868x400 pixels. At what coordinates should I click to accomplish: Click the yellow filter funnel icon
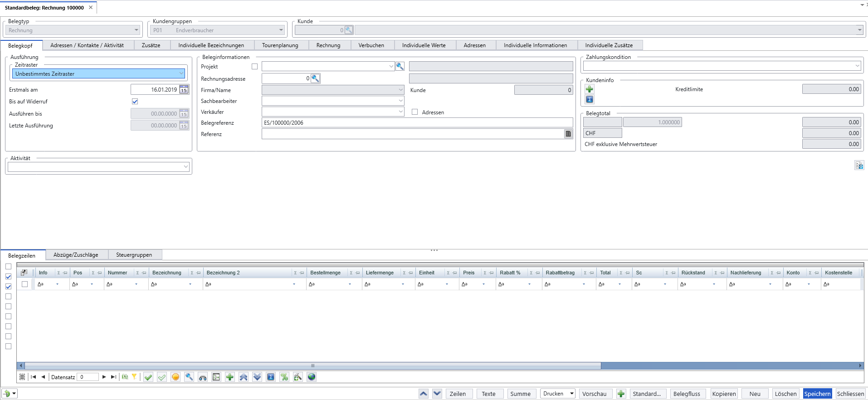tap(134, 376)
